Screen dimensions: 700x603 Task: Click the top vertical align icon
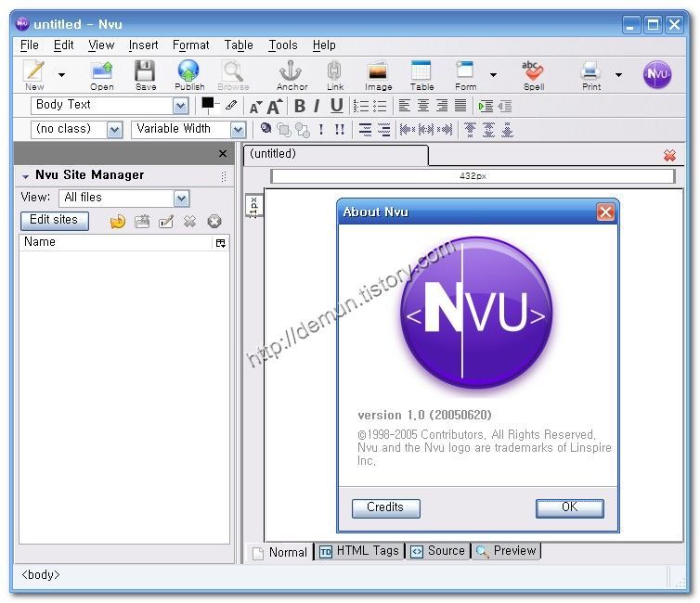pos(470,130)
